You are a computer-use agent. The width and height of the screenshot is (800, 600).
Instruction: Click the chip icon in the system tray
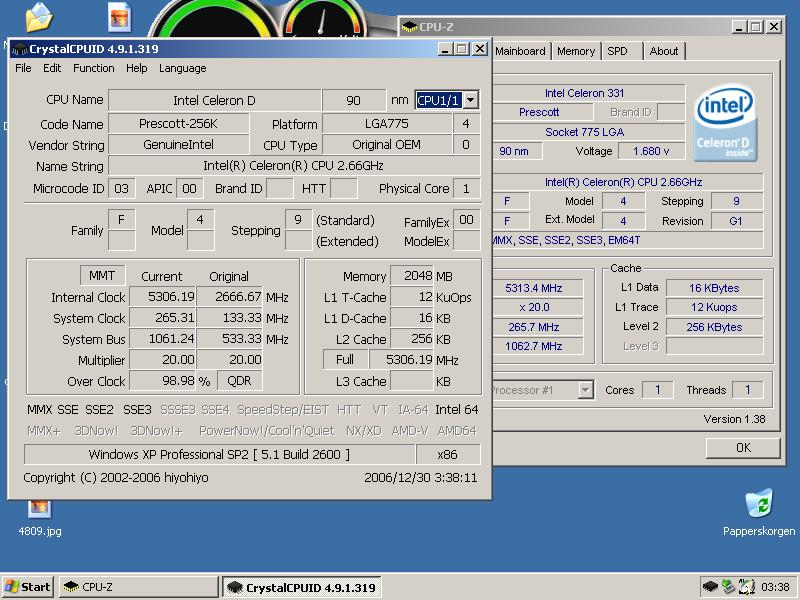710,587
